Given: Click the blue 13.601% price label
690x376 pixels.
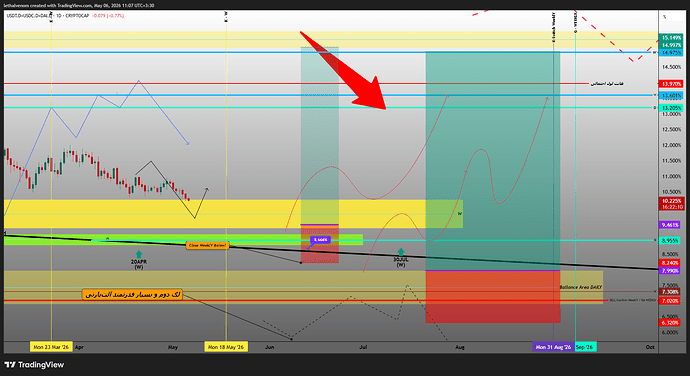Looking at the screenshot, I should (671, 96).
